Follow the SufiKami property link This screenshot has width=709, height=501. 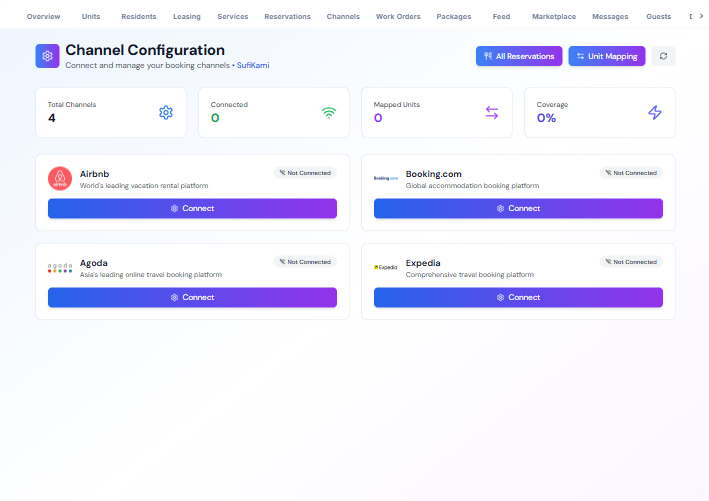[253, 66]
